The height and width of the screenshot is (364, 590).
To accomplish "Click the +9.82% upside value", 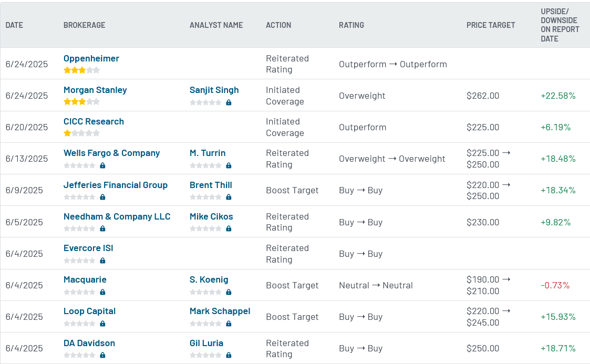I will [556, 223].
